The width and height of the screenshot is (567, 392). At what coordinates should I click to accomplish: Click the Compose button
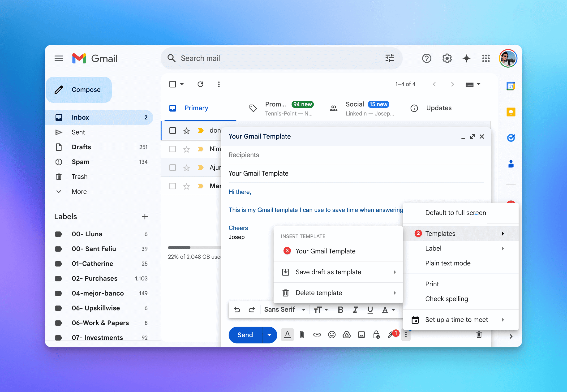click(79, 90)
